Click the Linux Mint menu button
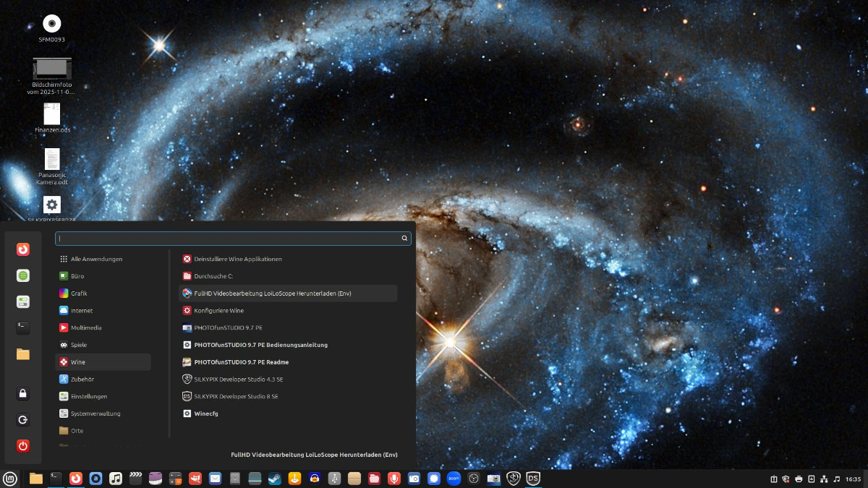The height and width of the screenshot is (488, 868). 10,478
